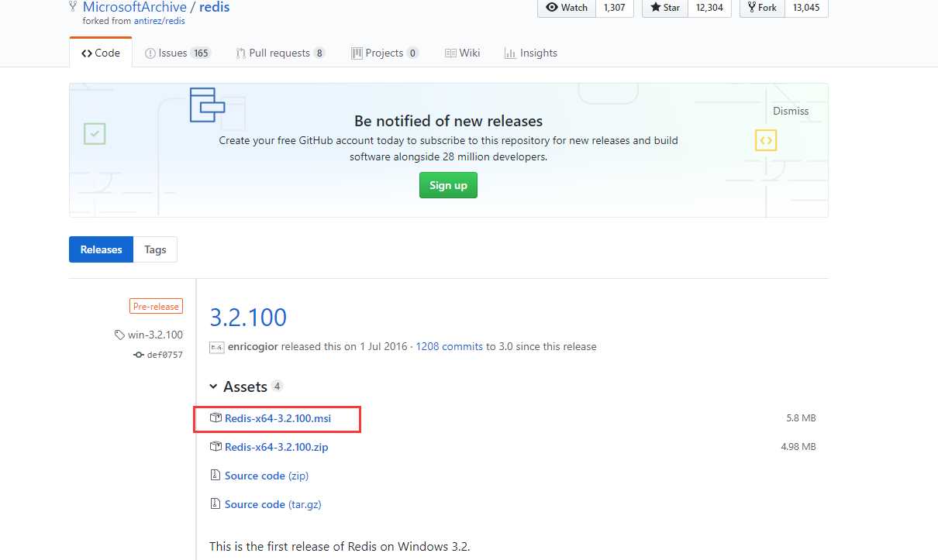This screenshot has height=560, width=938.
Task: Click the Fork button
Action: 762,7
